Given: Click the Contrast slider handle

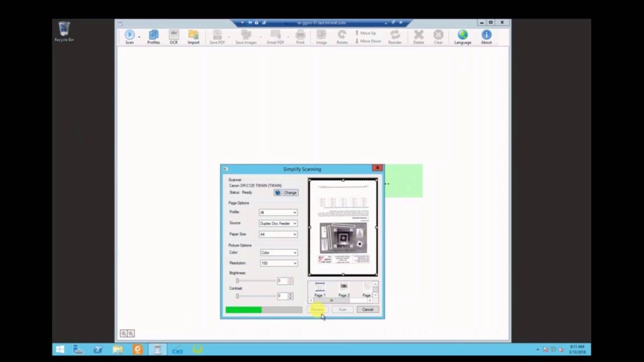Looking at the screenshot, I should click(x=237, y=296).
